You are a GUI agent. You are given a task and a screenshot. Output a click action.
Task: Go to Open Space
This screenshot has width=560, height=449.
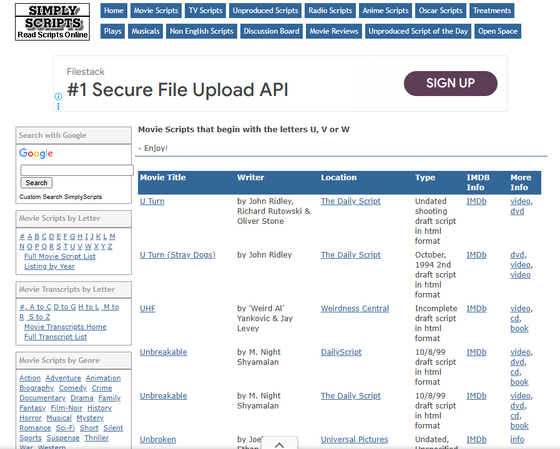pyautogui.click(x=498, y=31)
